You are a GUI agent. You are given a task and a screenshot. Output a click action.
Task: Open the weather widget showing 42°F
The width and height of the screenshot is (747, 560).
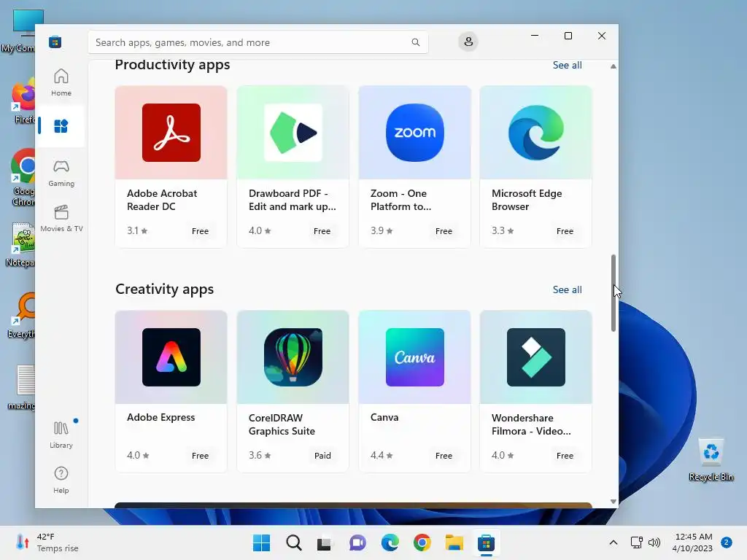pos(47,542)
